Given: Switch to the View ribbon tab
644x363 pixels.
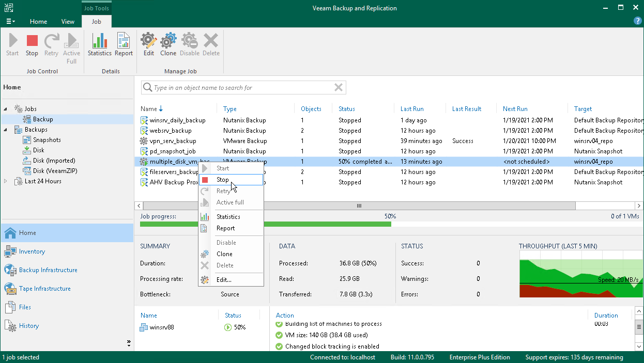Looking at the screenshot, I should tap(68, 22).
